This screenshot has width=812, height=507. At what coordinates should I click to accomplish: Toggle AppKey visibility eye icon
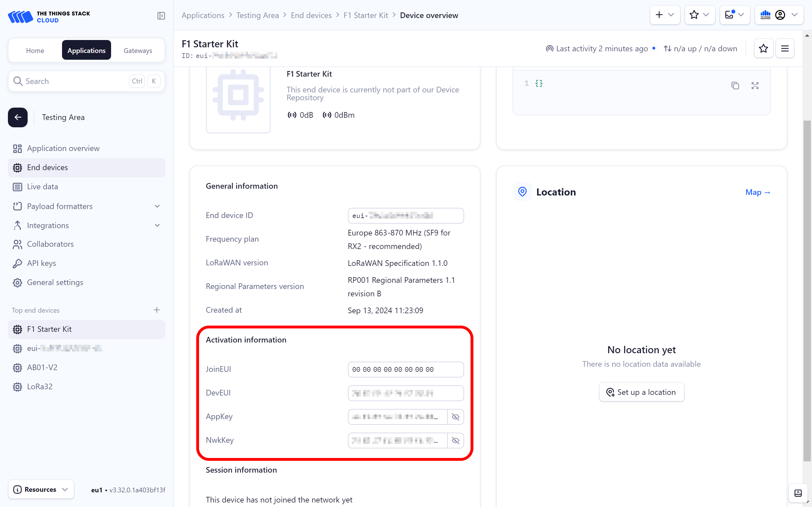click(455, 417)
